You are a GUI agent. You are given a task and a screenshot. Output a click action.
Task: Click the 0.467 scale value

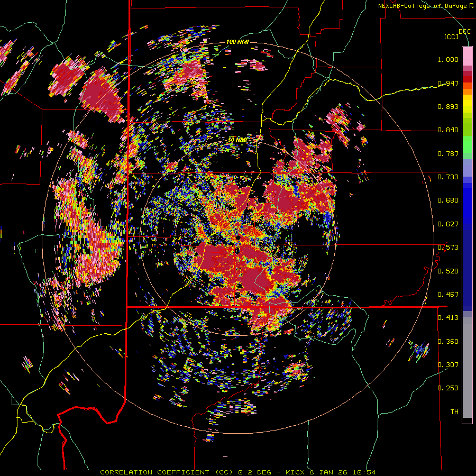448,295
